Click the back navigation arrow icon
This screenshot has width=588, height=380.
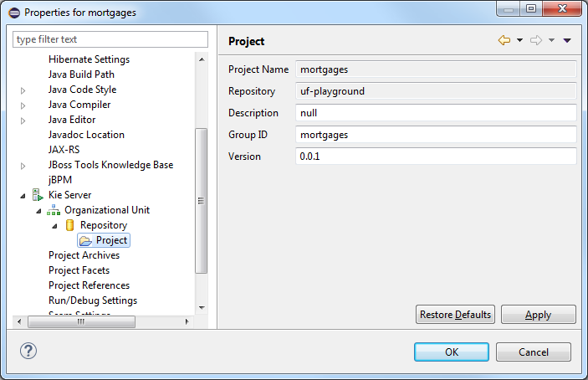[504, 40]
